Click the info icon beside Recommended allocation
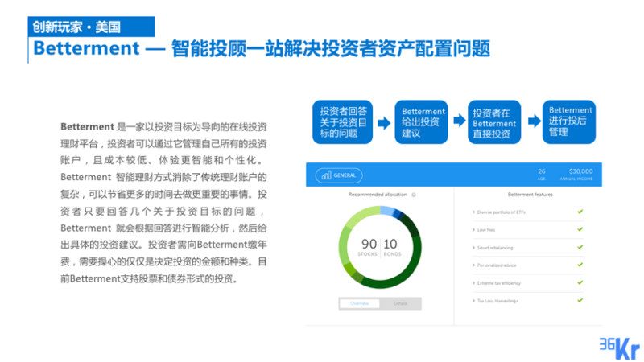The width and height of the screenshot is (644, 362). [x=414, y=195]
